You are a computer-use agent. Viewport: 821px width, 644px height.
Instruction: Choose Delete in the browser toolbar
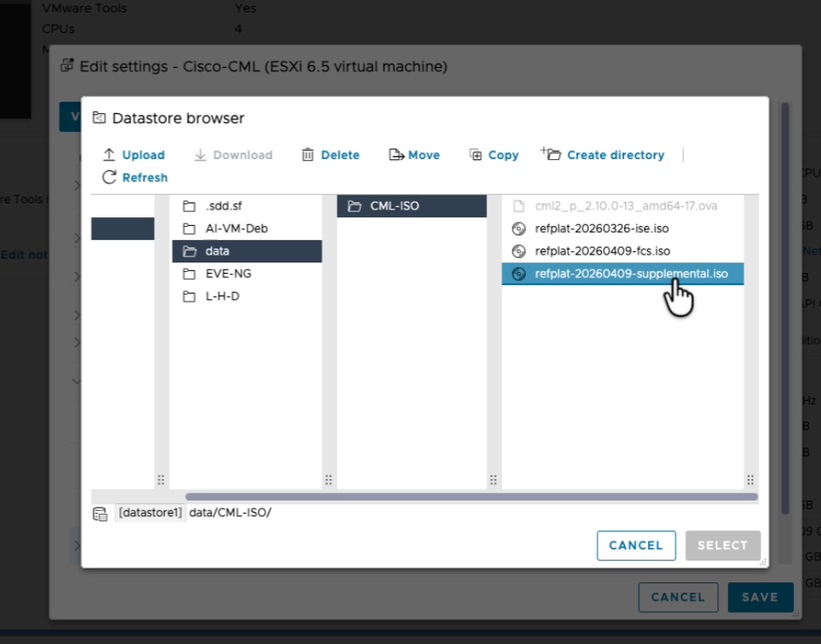coord(330,155)
